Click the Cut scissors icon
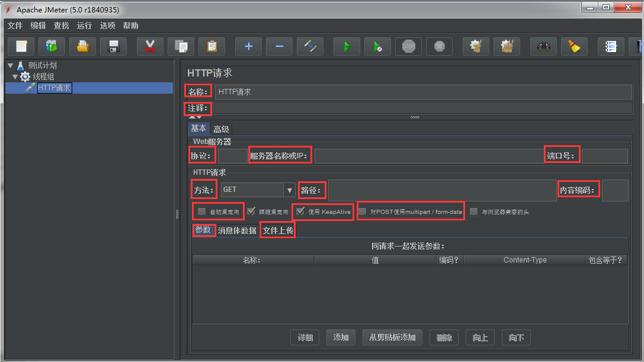The width and height of the screenshot is (644, 362). point(150,46)
